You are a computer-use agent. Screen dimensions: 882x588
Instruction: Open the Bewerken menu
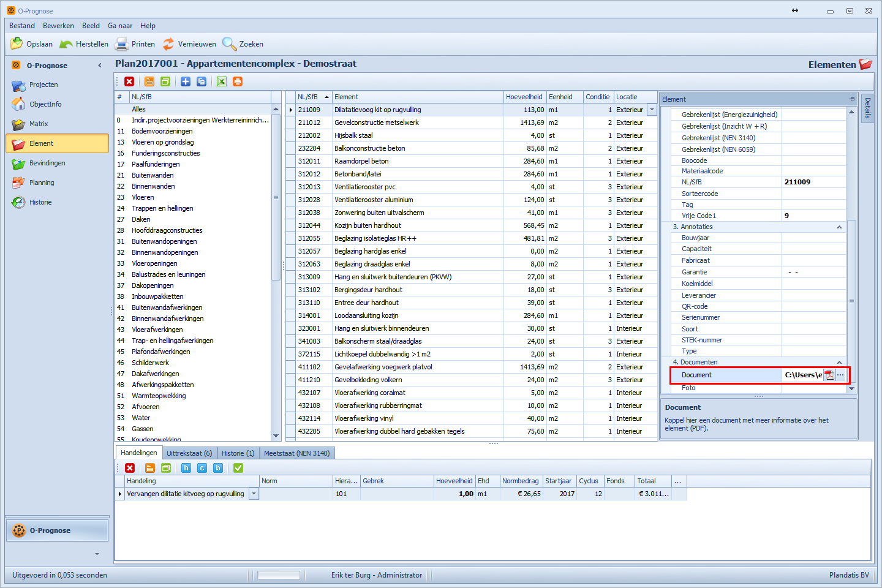coord(58,26)
